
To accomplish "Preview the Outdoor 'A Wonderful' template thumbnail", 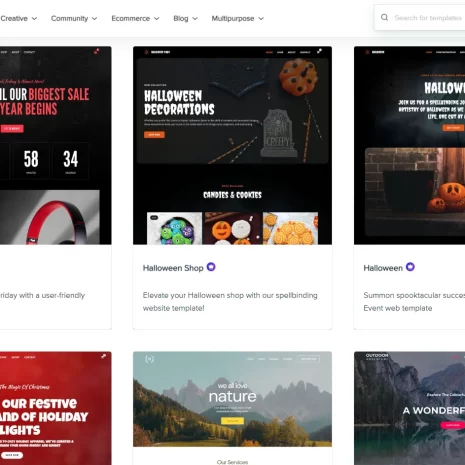I will (409, 408).
